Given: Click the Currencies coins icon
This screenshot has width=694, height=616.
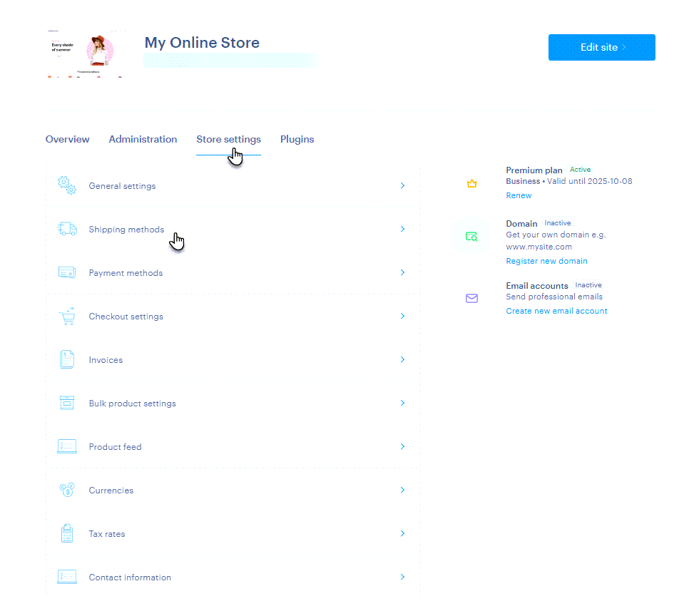Looking at the screenshot, I should click(x=67, y=490).
